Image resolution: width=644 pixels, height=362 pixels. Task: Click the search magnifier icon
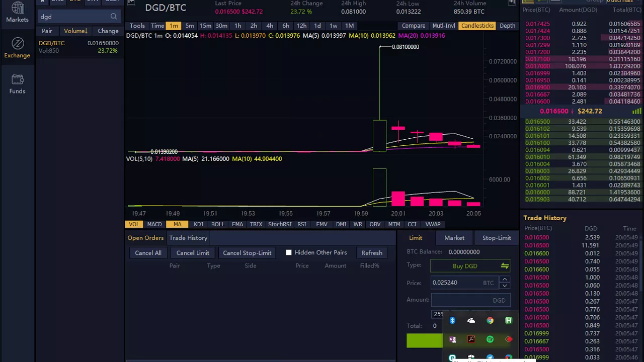click(x=114, y=17)
